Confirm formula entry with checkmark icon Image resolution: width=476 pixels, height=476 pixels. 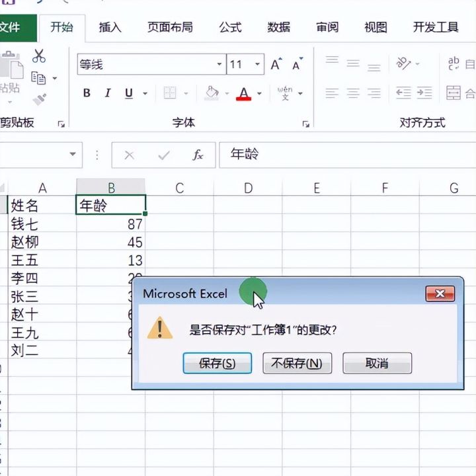coord(164,155)
